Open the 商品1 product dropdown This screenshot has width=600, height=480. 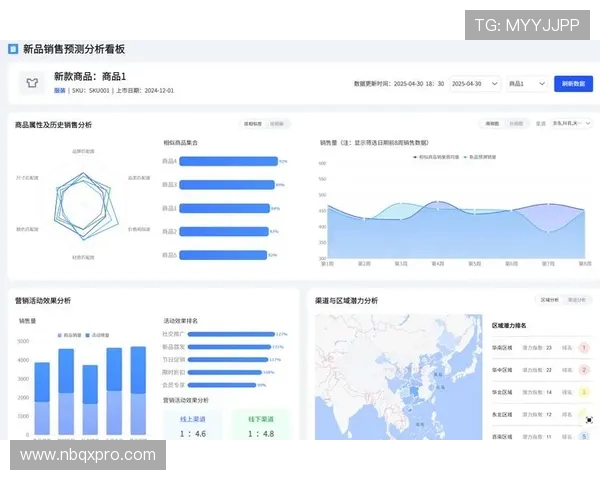click(527, 84)
